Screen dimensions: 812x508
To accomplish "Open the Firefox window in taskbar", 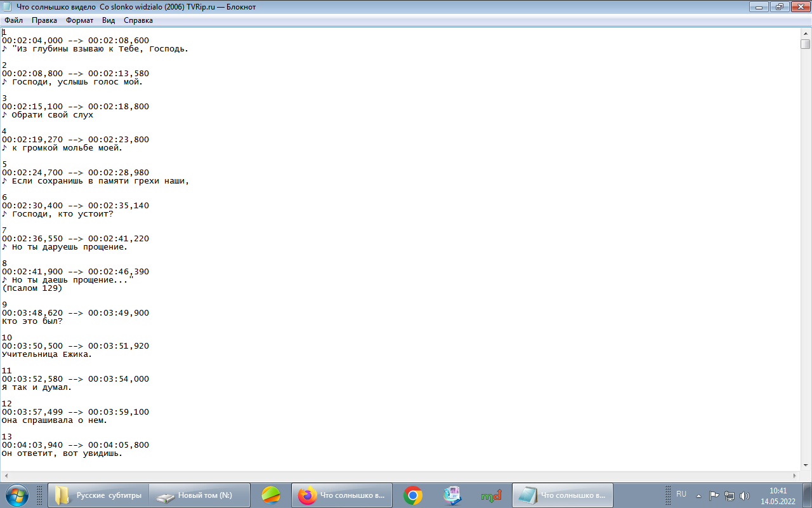I will (343, 495).
